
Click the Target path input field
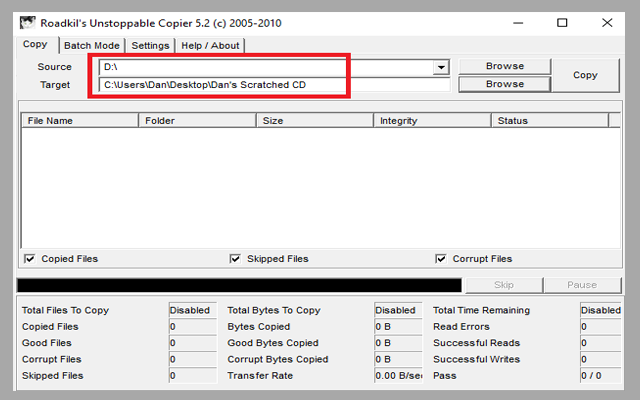(x=275, y=85)
